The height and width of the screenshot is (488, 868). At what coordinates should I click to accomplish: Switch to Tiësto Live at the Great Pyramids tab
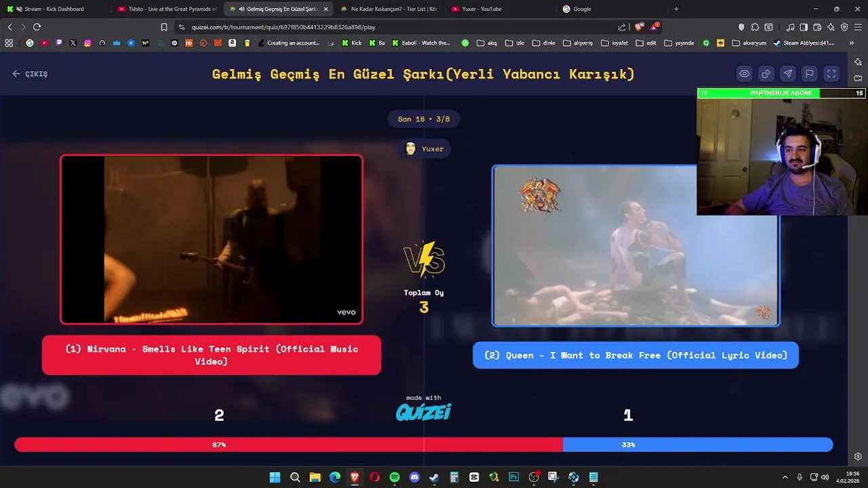point(167,9)
